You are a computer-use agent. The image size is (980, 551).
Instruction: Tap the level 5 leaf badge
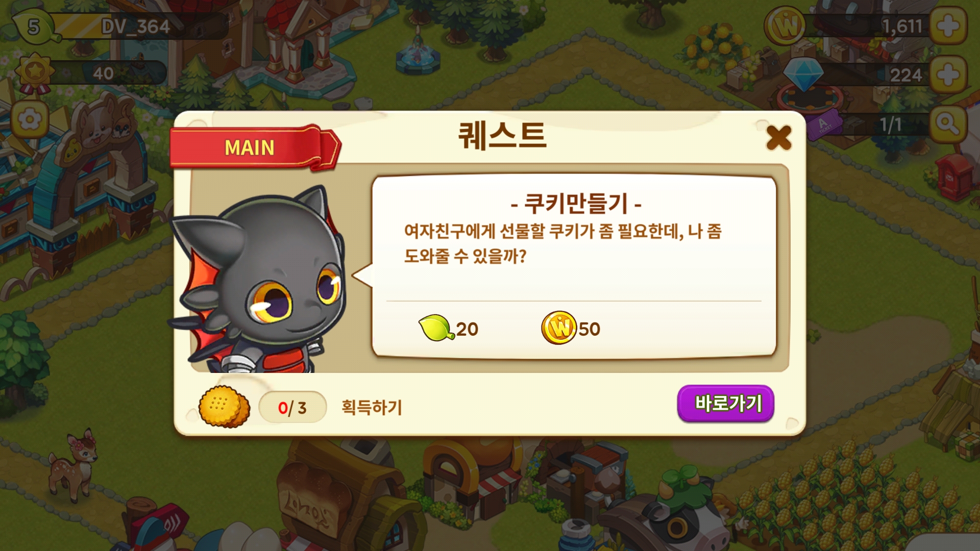click(x=34, y=27)
